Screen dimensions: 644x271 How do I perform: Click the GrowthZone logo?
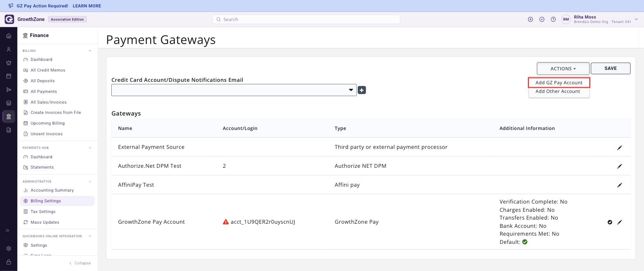point(9,19)
